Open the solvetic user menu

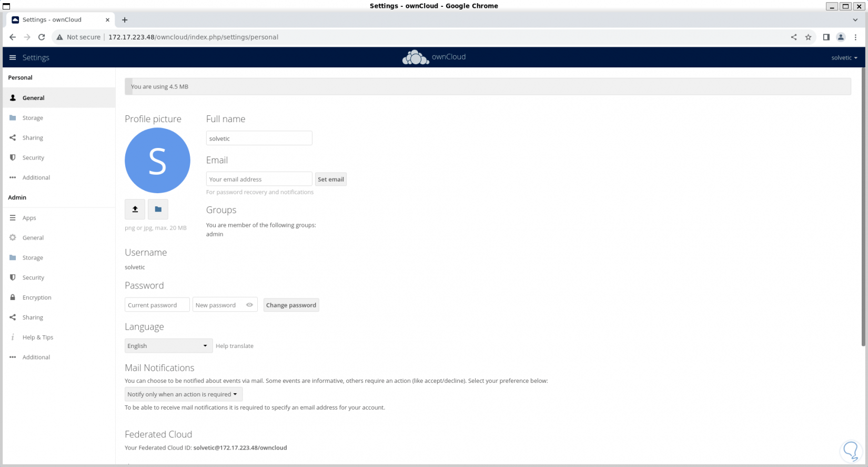pos(844,58)
